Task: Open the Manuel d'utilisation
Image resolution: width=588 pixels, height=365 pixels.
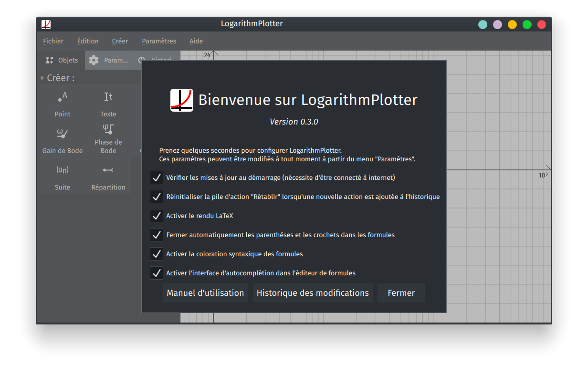Action: (x=205, y=293)
